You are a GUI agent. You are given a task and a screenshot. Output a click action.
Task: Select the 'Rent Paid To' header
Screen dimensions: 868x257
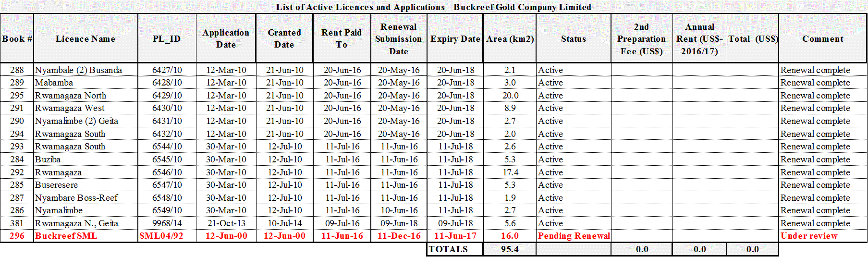click(342, 39)
